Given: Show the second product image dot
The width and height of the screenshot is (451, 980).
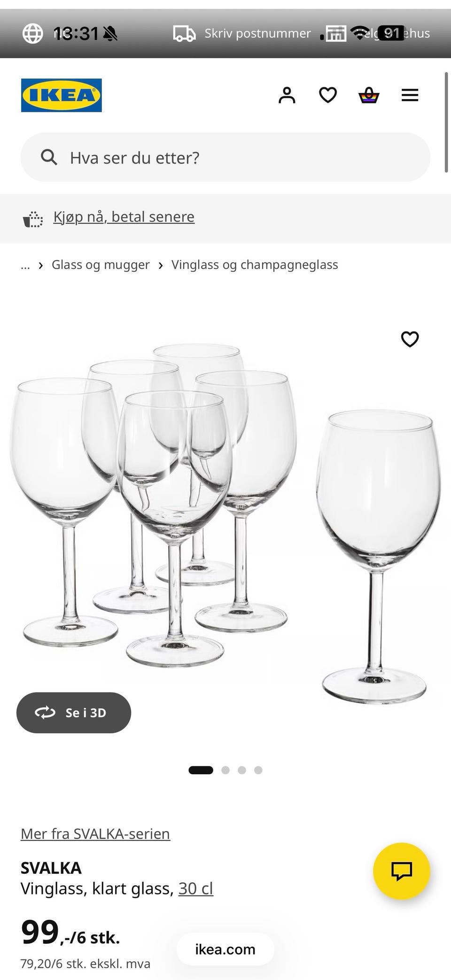Looking at the screenshot, I should 225,770.
